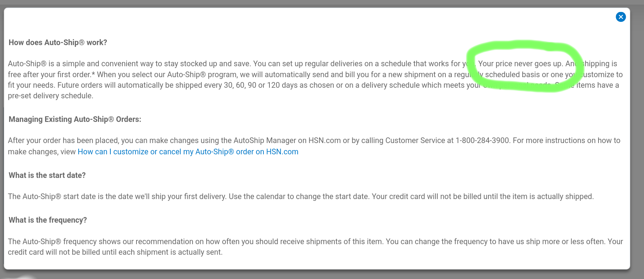The height and width of the screenshot is (279, 644).
Task: Click the "Managing Existing Auto-Ship® Orders:" heading
Action: [75, 119]
